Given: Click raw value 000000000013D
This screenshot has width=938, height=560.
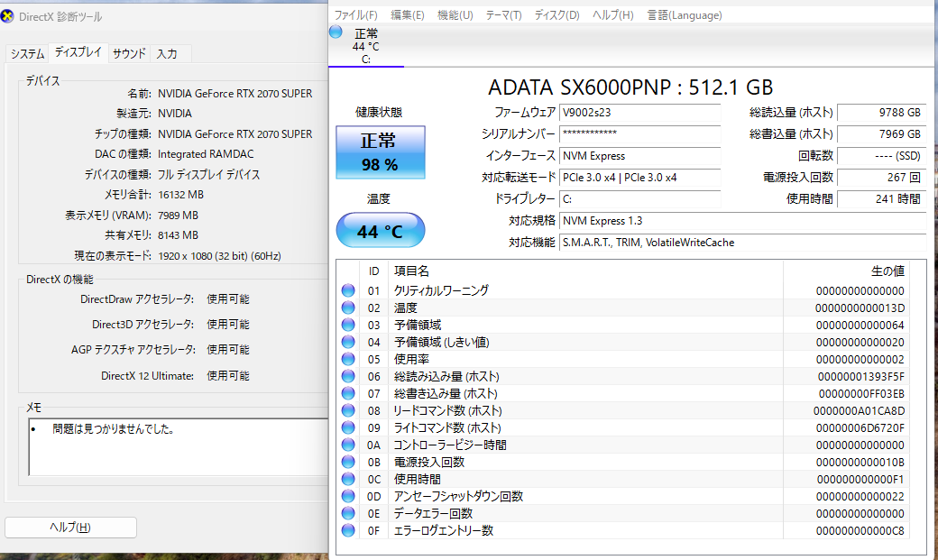Looking at the screenshot, I should tap(860, 308).
